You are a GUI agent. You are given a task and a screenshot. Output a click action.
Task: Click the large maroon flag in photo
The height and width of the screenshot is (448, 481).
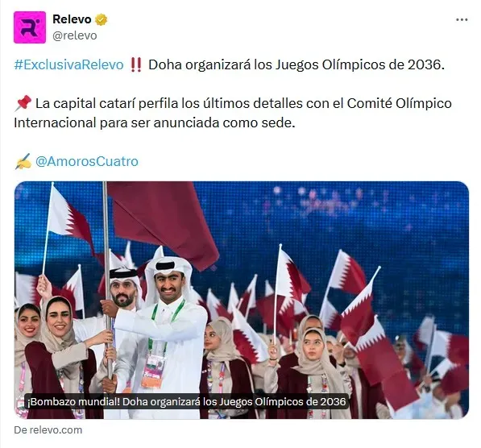pyautogui.click(x=163, y=221)
